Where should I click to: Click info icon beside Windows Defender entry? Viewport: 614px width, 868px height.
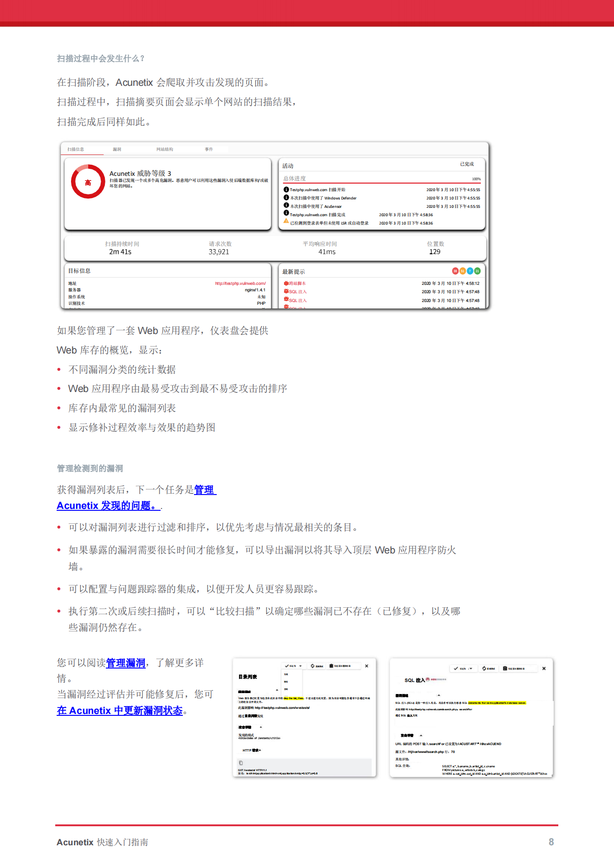coord(286,198)
